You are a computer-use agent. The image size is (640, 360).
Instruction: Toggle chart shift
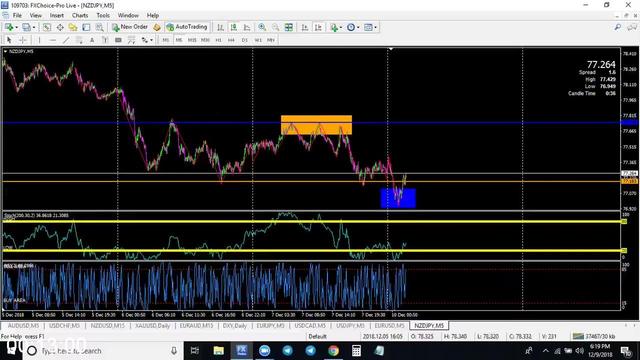[x=318, y=27]
